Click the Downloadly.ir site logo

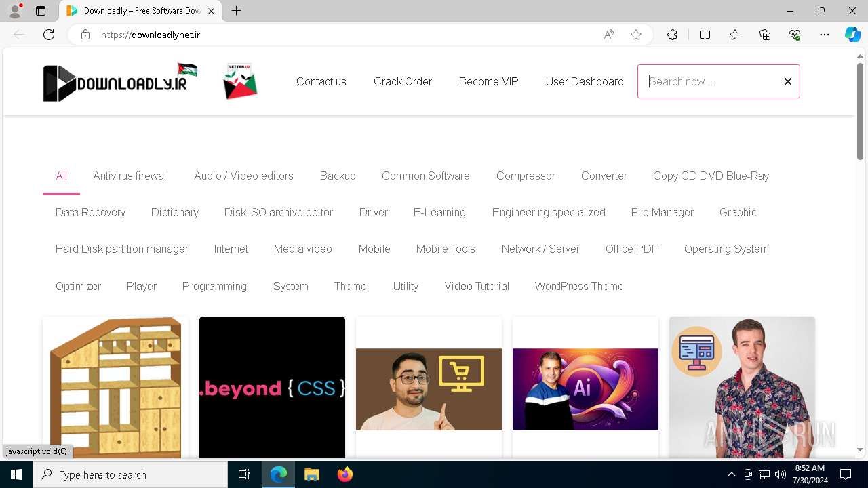pos(120,83)
